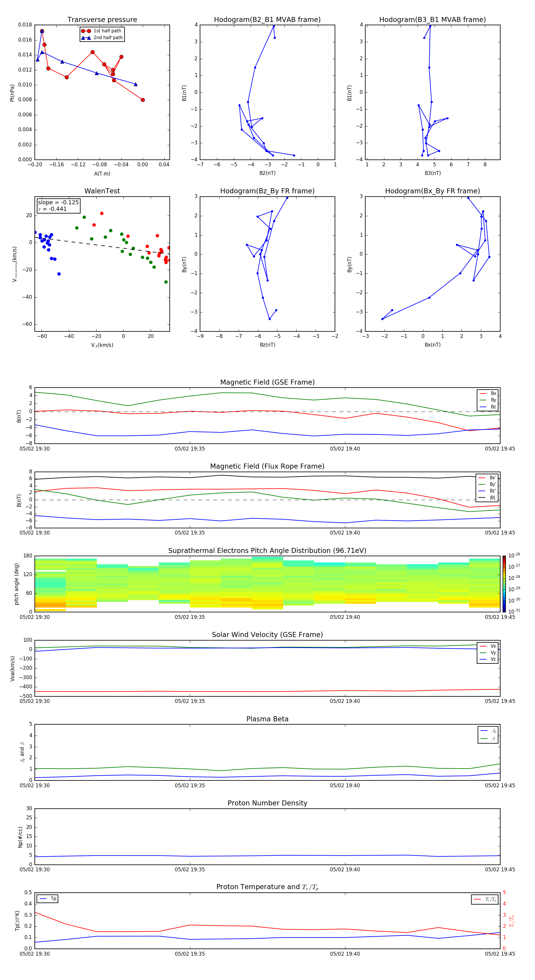Click the 'Hodogram(B3_B1 MVAB frame)' title
The width and height of the screenshot is (535, 980).
432,20
